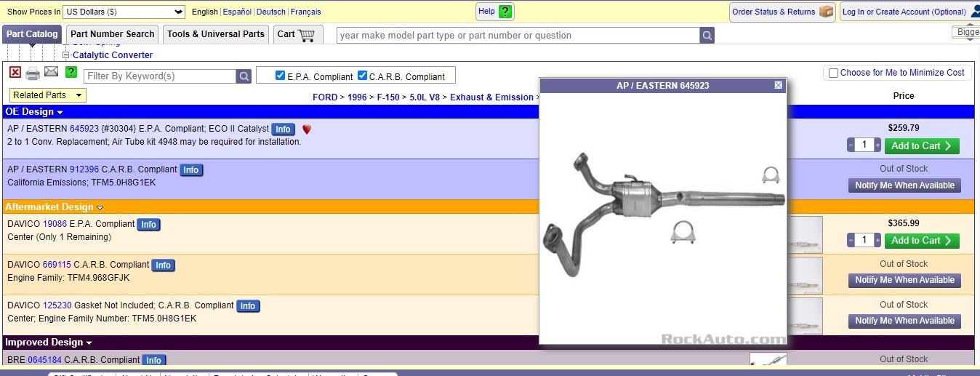Toggle the C.A.R.B. Compliant checkbox
The width and height of the screenshot is (980, 376).
[362, 75]
